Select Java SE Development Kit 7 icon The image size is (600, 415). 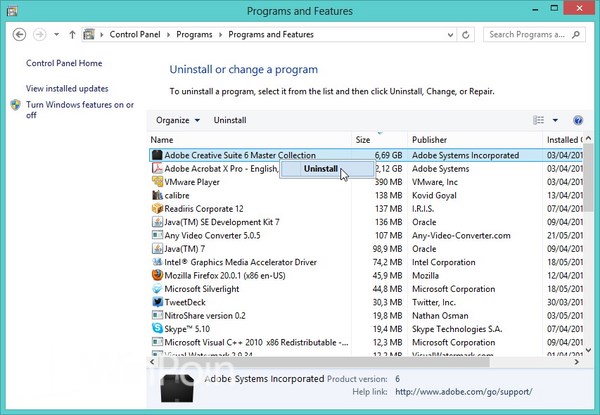(x=157, y=222)
